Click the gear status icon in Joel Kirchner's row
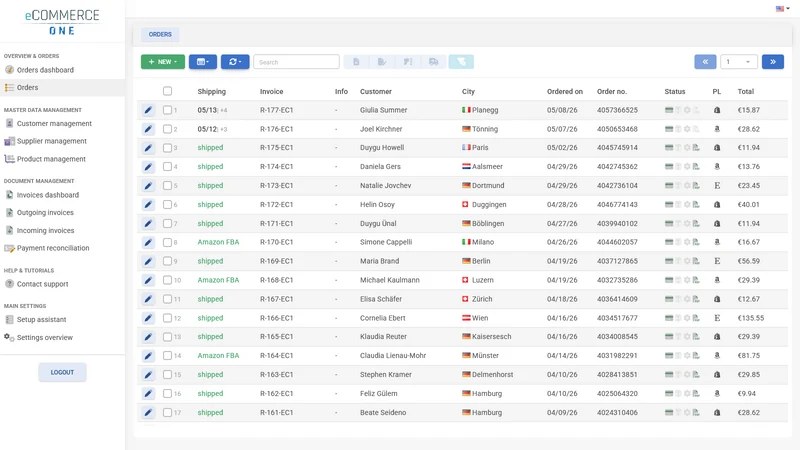 [687, 129]
